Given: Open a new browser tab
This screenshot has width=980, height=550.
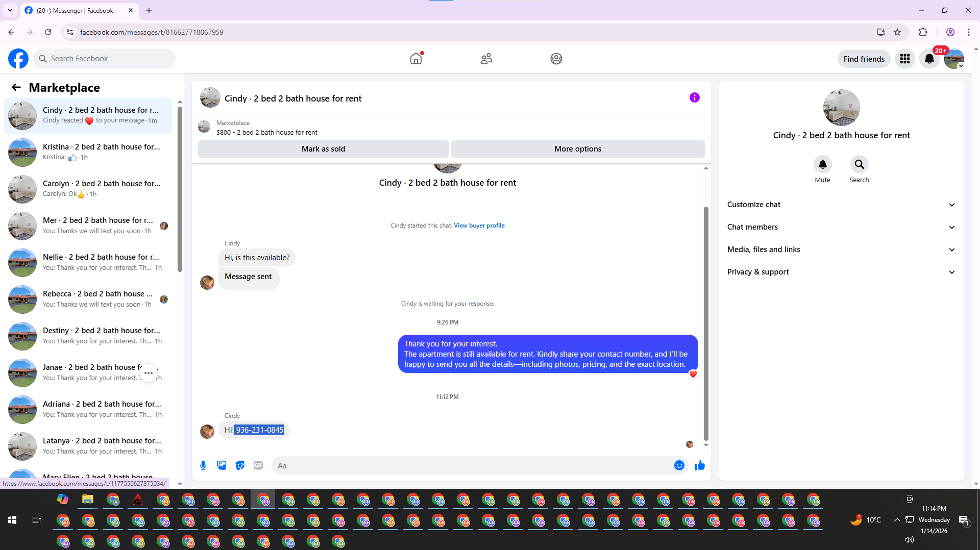Looking at the screenshot, I should point(149,10).
